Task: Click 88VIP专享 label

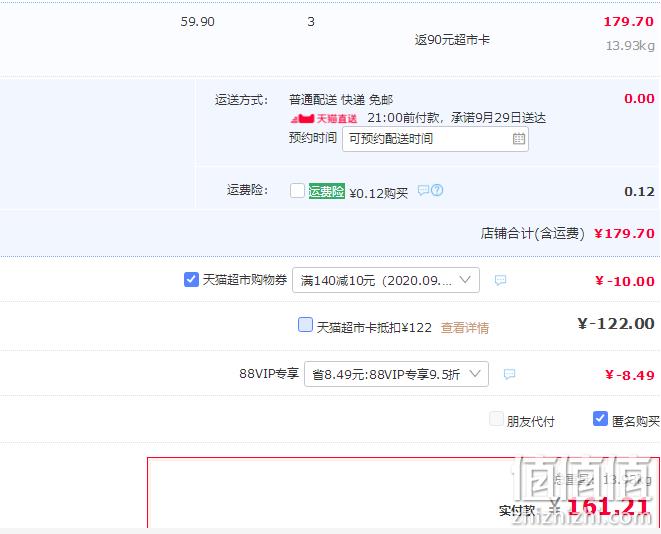Action: pos(269,373)
